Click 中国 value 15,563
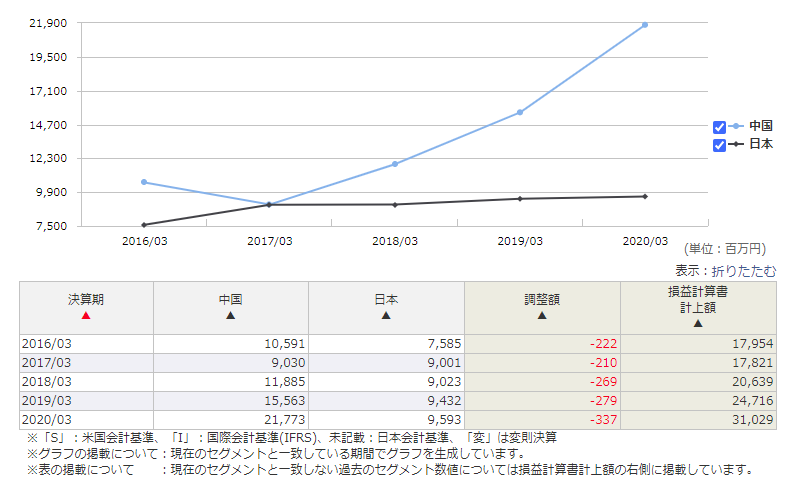The image size is (800, 499). click(285, 401)
